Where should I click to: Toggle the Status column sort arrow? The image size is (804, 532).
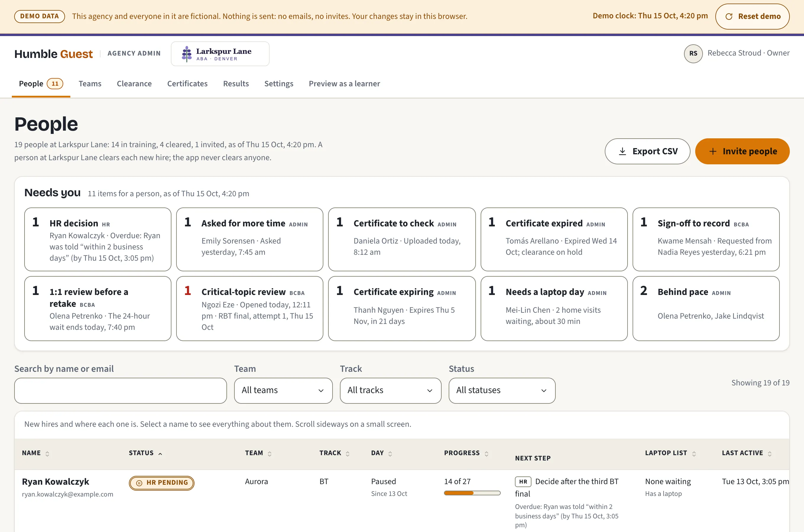tap(160, 454)
